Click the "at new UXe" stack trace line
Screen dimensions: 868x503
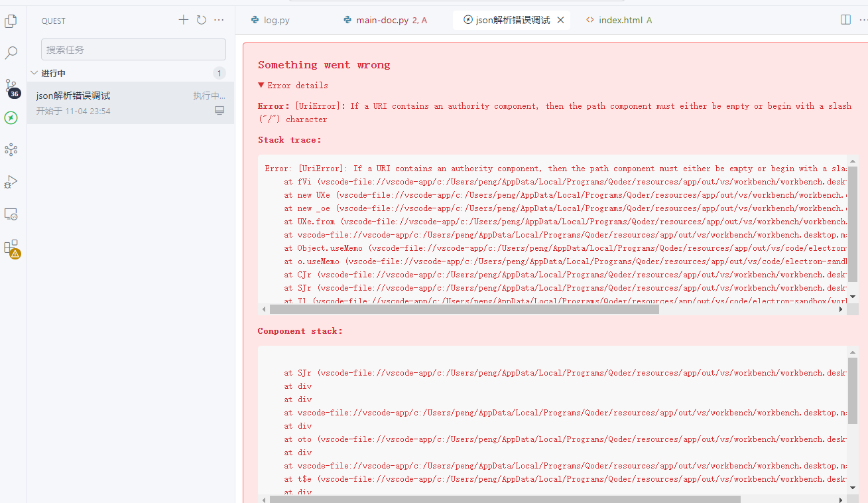[x=566, y=195]
